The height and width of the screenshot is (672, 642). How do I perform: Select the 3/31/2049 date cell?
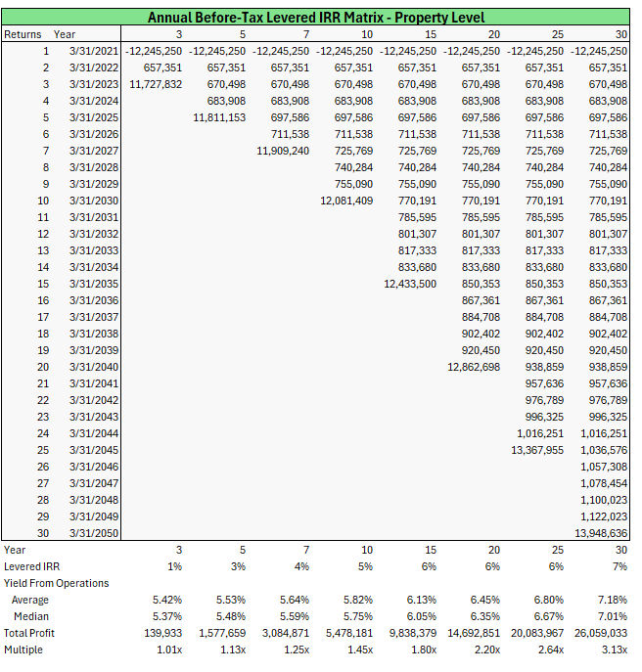94,516
